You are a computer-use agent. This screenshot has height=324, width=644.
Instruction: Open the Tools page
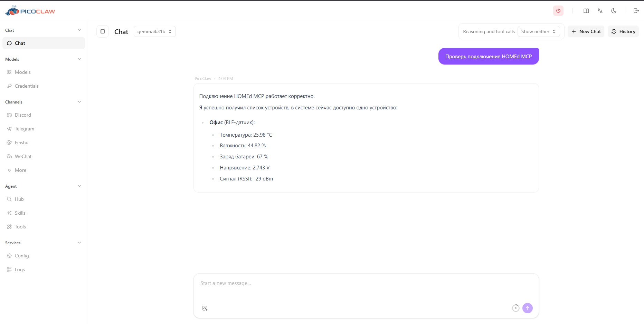pyautogui.click(x=44, y=227)
